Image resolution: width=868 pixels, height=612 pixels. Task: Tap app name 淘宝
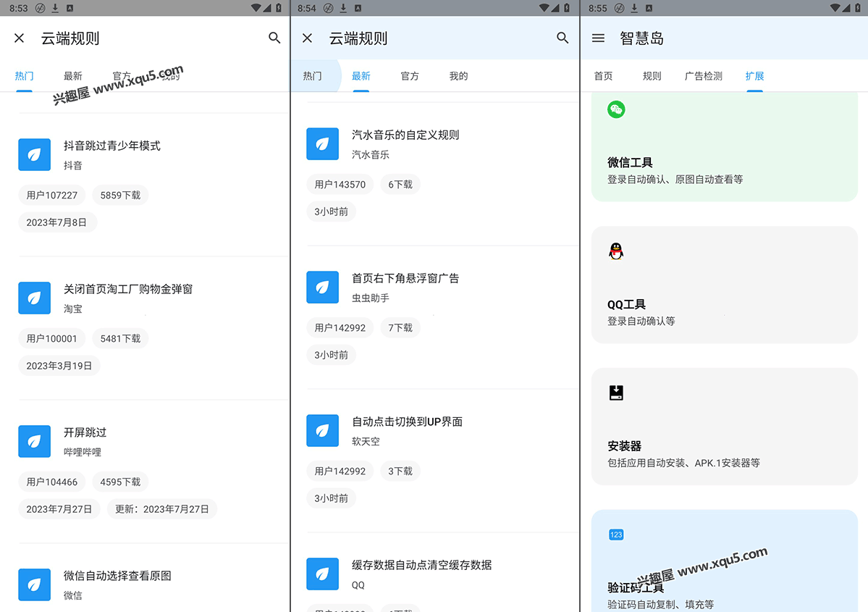click(x=72, y=309)
